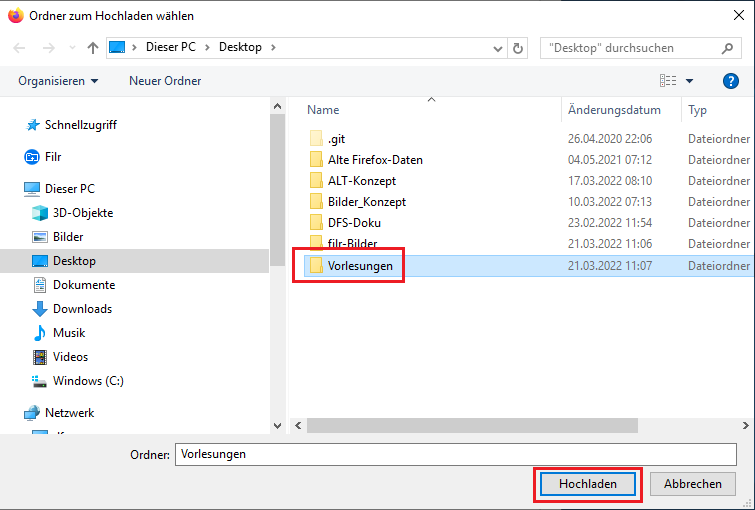Select the Alte Firefox-Daten folder
Viewport: 755px width, 510px height.
[375, 160]
